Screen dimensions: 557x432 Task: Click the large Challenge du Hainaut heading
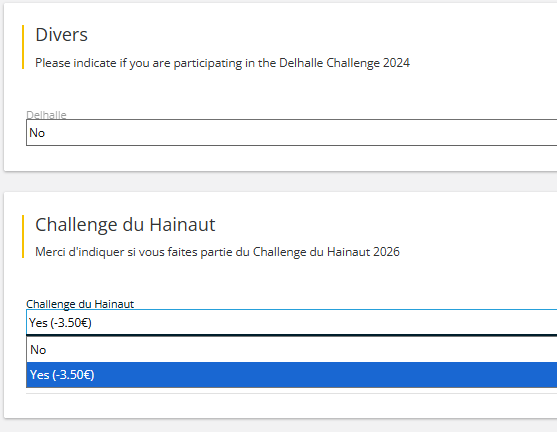pos(125,225)
